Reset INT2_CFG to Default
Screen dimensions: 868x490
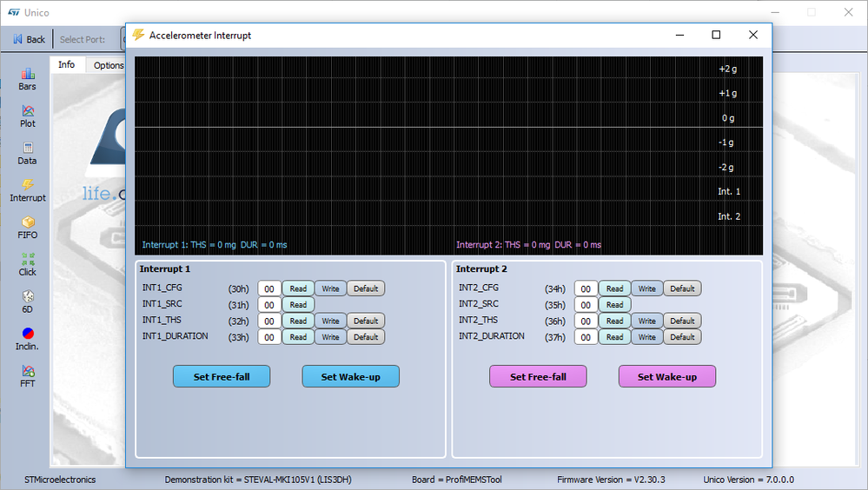coord(683,288)
